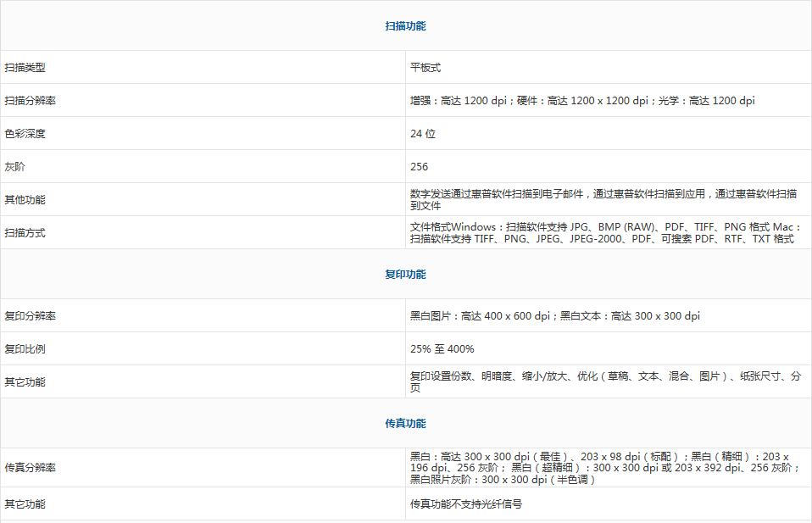812x523 pixels.
Task: Click the 扫描功能 section header
Action: pos(405,26)
